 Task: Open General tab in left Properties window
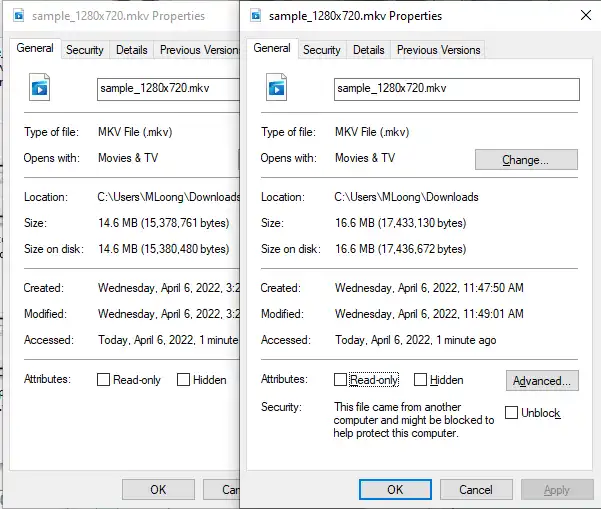(x=35, y=48)
